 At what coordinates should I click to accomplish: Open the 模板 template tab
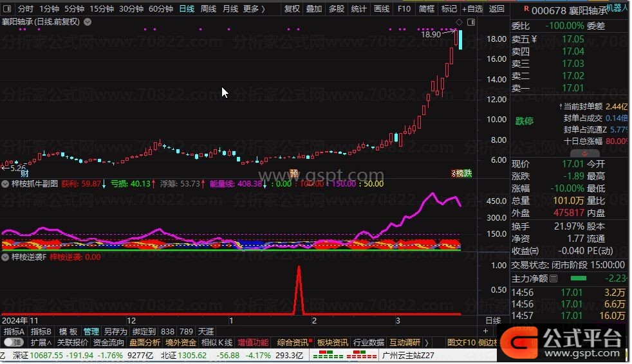[68, 331]
